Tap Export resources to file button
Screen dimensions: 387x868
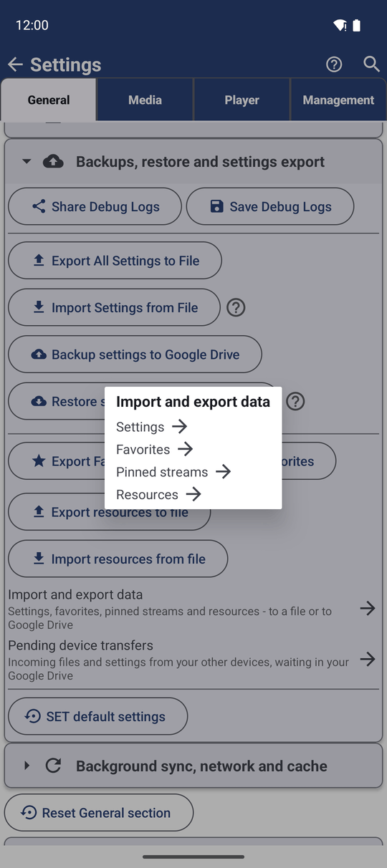click(x=110, y=512)
